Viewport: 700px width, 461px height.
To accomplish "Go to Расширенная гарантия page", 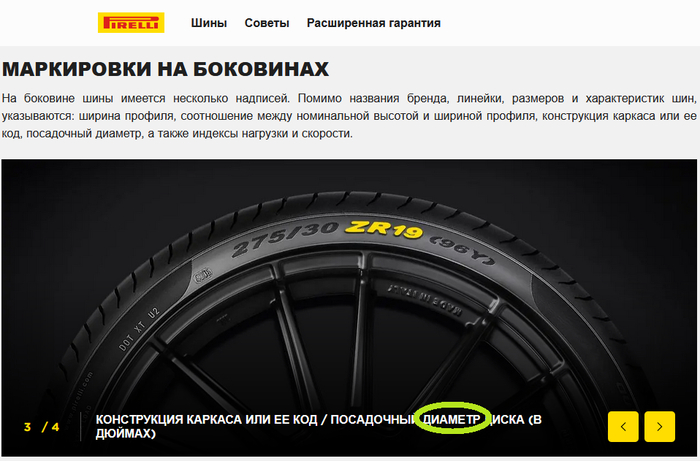I will tap(374, 23).
